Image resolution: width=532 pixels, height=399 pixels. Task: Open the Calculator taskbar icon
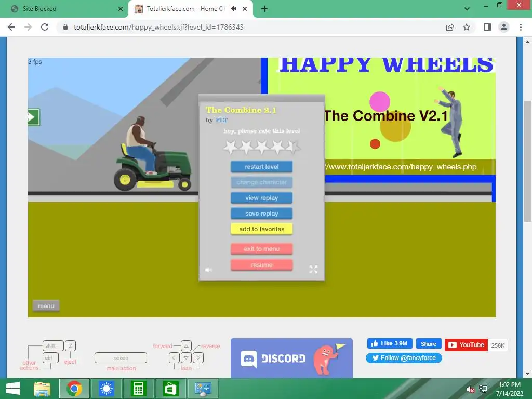tap(138, 389)
